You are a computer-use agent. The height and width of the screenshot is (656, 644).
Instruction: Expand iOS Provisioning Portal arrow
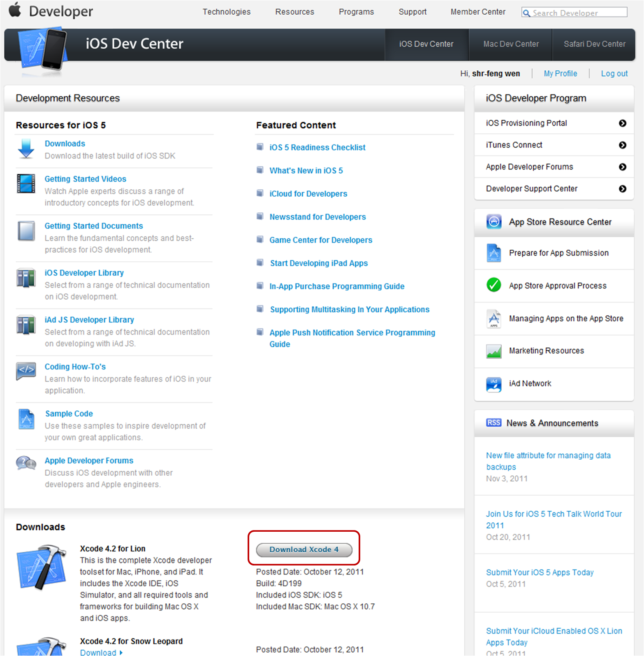point(623,123)
